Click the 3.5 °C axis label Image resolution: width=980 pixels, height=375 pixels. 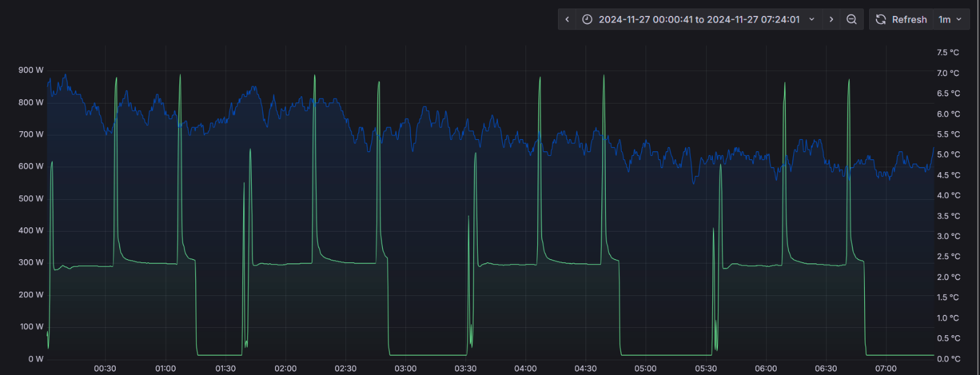click(948, 216)
